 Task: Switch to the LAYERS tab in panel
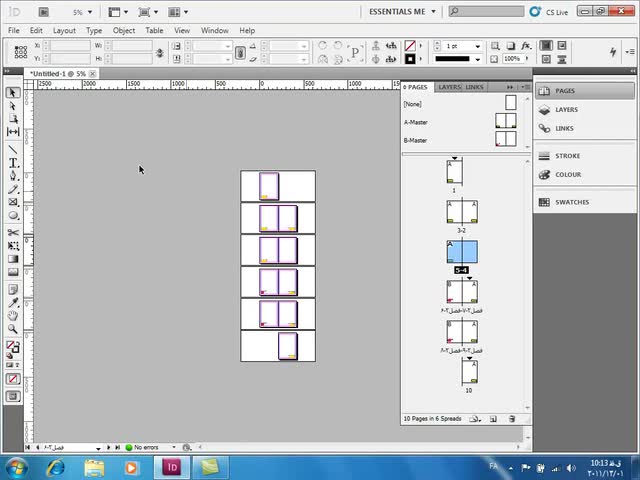pos(449,87)
